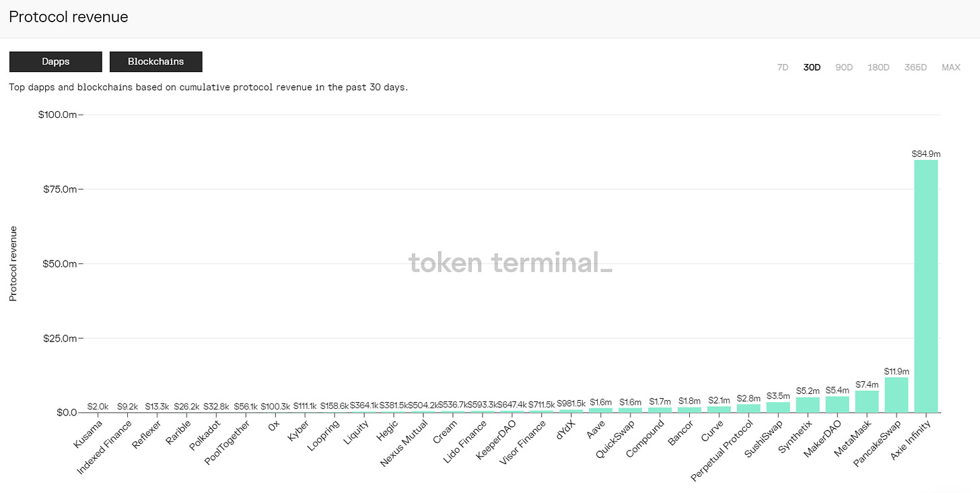The width and height of the screenshot is (980, 493).
Task: Click the Polkadot axis label
Action: (205, 436)
